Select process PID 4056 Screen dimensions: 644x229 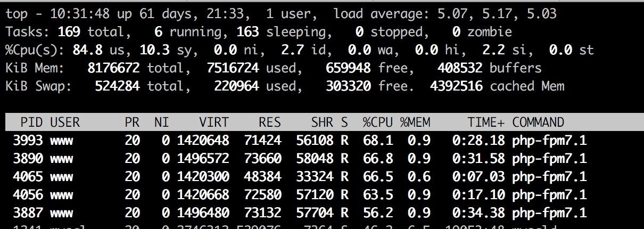27,195
